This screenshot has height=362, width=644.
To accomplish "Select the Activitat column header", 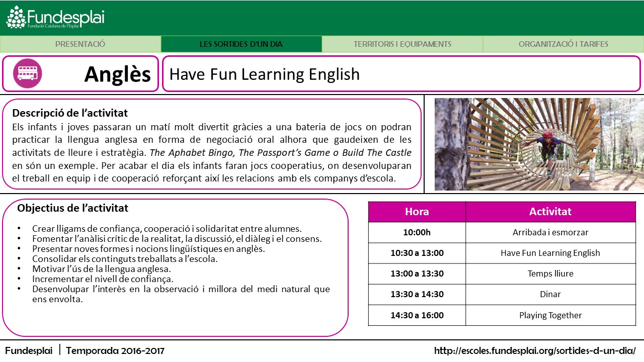I will click(550, 212).
